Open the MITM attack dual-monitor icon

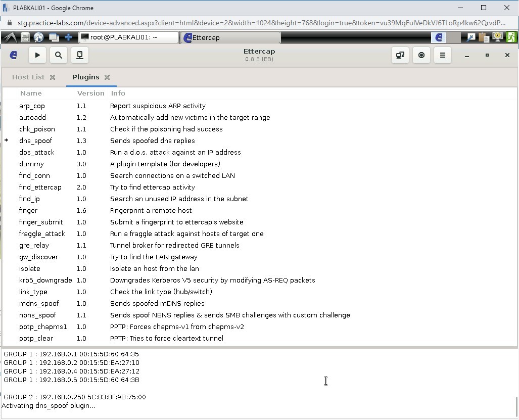(x=400, y=55)
